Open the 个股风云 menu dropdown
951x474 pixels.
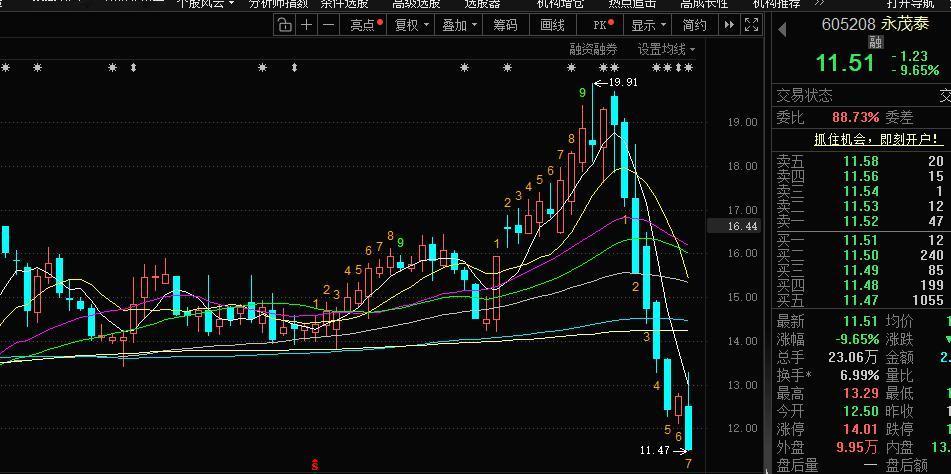[205, 4]
